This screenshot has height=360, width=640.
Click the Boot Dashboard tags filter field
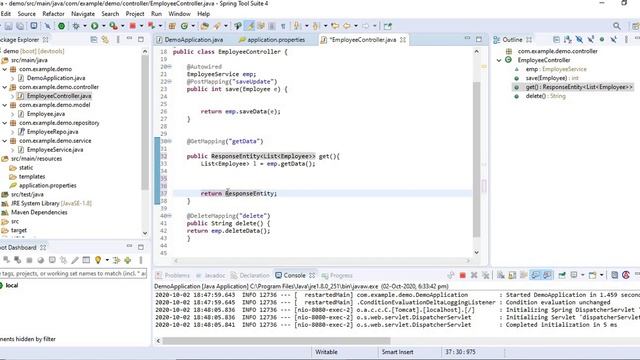click(x=73, y=273)
